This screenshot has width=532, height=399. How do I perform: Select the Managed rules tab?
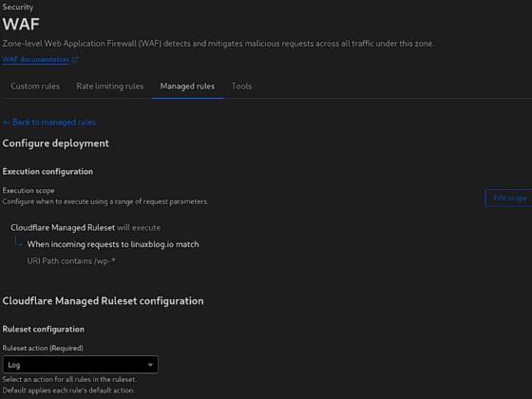pyautogui.click(x=187, y=86)
